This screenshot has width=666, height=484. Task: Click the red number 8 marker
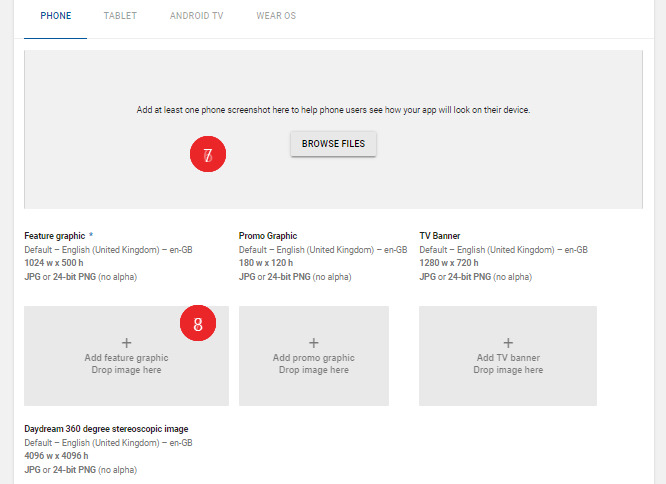[x=198, y=324]
